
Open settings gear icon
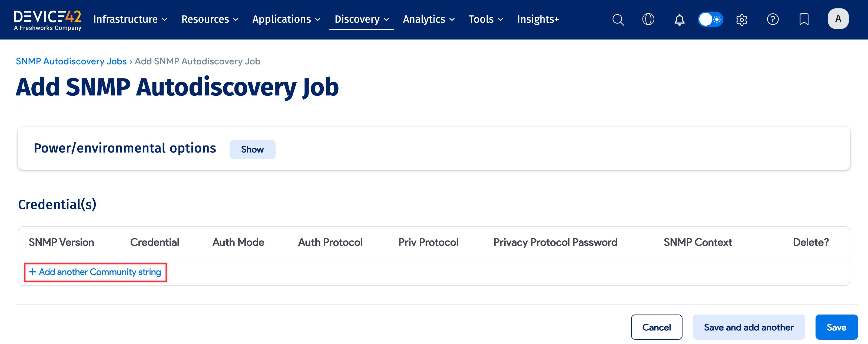click(741, 19)
